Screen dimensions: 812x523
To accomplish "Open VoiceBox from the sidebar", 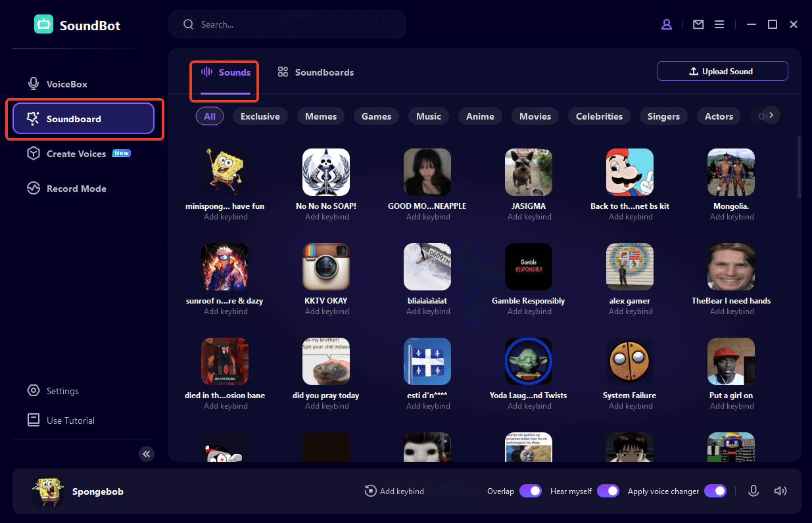I will coord(66,84).
